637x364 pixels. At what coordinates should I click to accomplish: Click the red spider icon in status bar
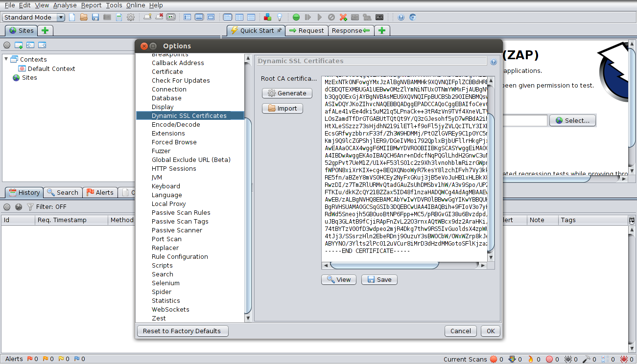point(624,359)
